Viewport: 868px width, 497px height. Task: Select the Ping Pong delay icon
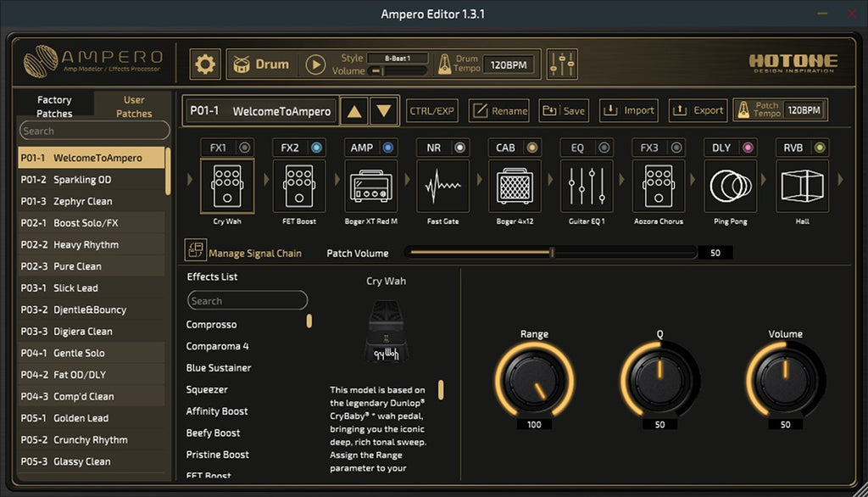point(731,187)
